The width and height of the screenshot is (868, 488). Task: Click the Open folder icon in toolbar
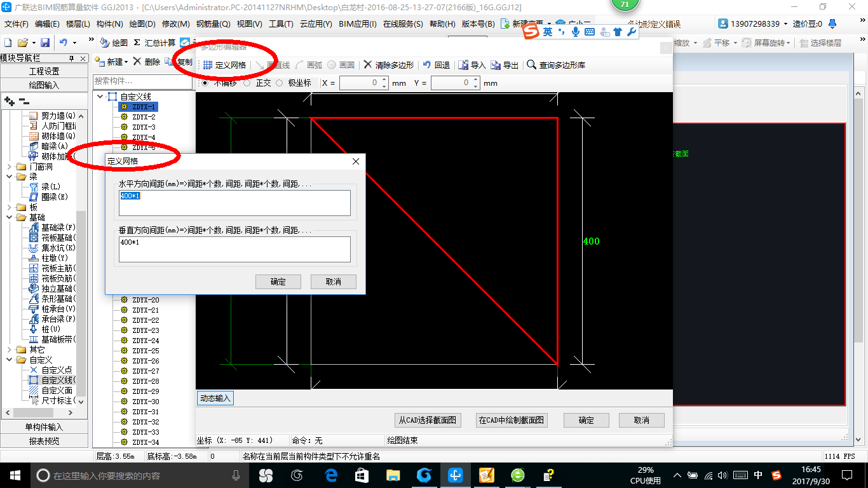click(x=23, y=43)
